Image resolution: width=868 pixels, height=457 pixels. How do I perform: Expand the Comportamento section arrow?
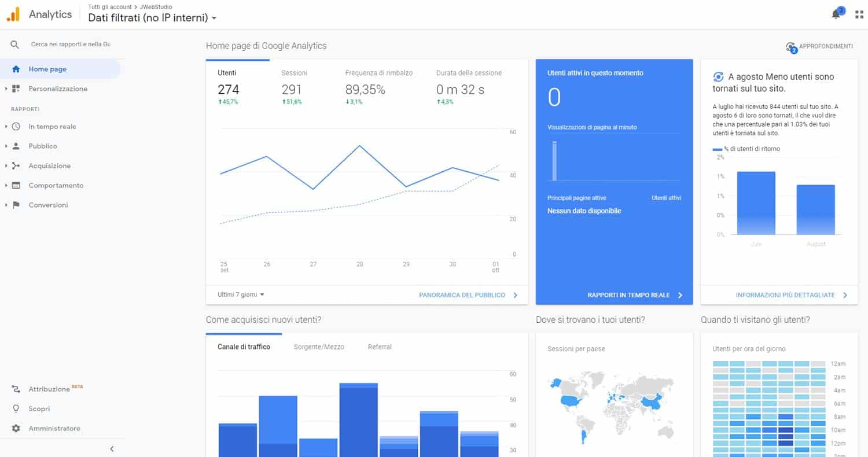pyautogui.click(x=6, y=185)
